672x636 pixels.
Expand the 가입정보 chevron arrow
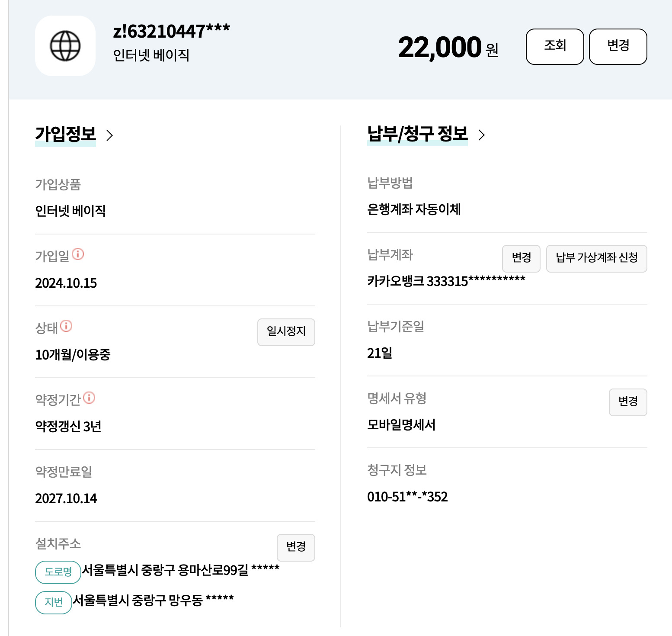(x=110, y=135)
